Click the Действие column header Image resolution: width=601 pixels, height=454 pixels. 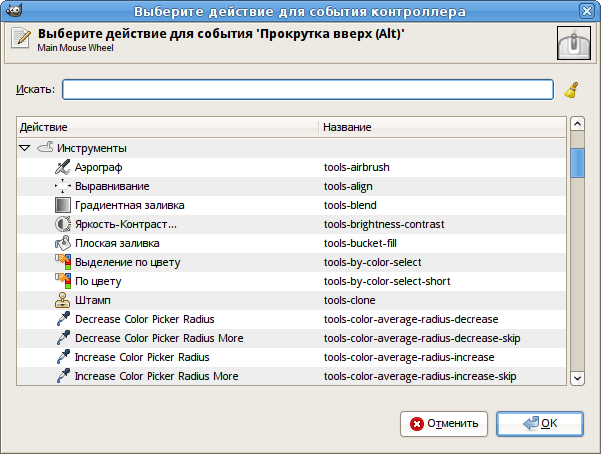point(168,128)
